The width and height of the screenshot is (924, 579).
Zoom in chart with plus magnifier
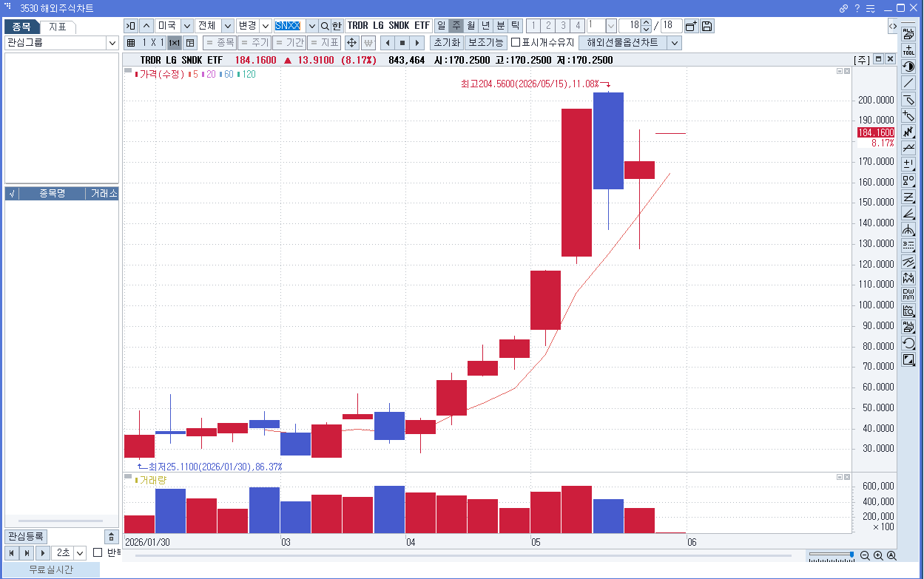(x=877, y=555)
